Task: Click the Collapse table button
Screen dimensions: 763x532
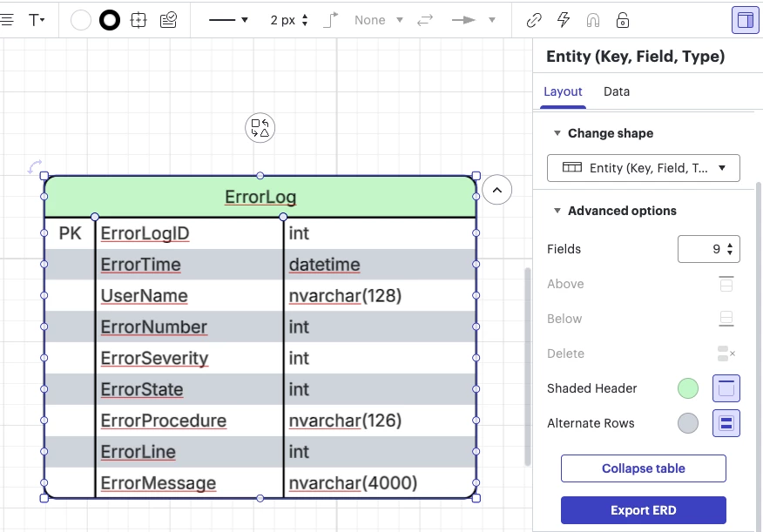Action: (x=644, y=468)
